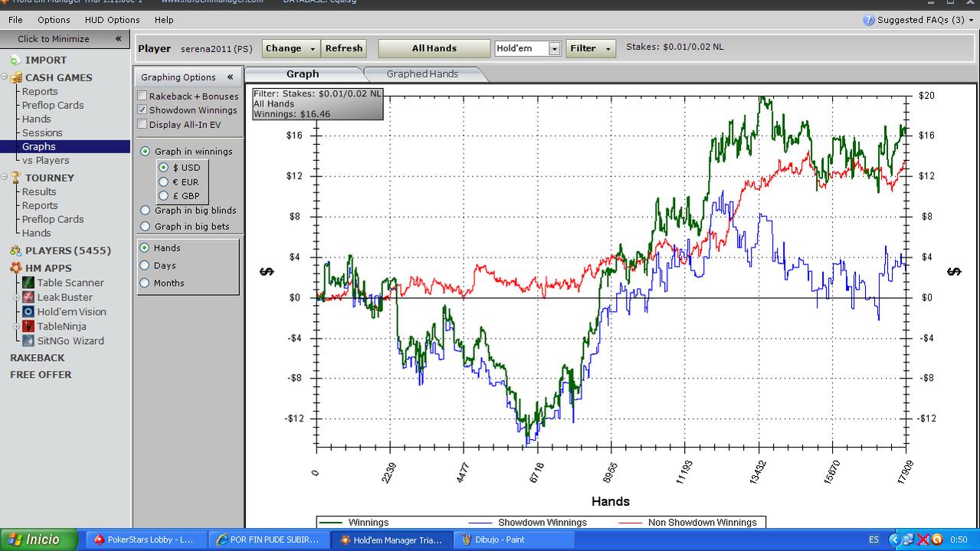
Task: Open the Options menu
Action: coord(54,20)
